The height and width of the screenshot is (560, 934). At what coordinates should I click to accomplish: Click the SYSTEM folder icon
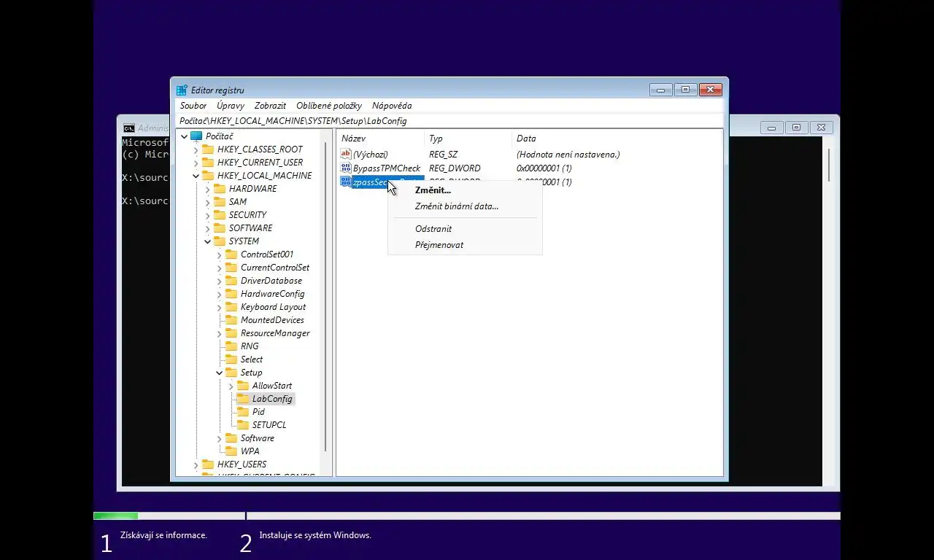tap(220, 241)
